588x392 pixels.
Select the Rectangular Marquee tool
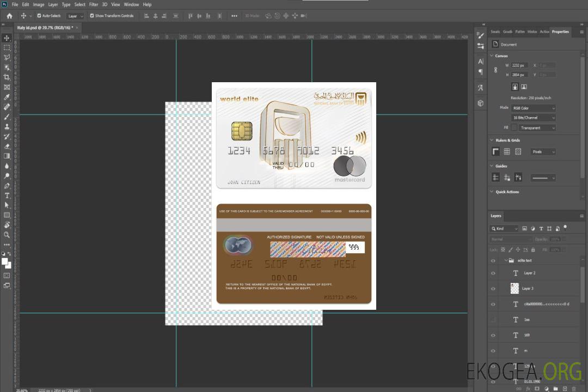click(7, 47)
